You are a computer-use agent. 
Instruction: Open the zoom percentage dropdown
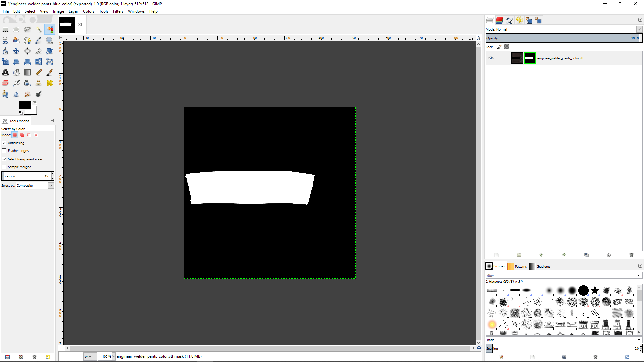click(x=114, y=356)
